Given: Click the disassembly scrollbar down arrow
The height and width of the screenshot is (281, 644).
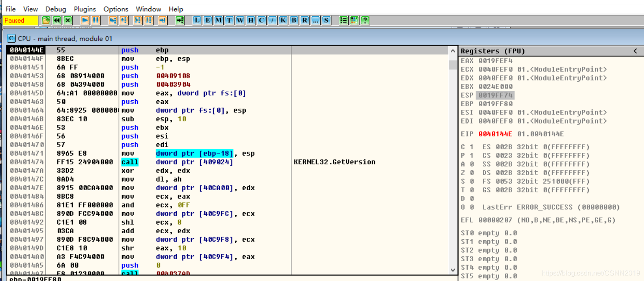Looking at the screenshot, I should coord(453,270).
